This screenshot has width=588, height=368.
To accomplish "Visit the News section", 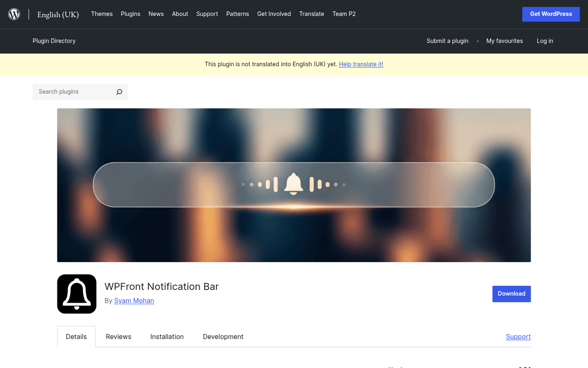I will [x=156, y=14].
